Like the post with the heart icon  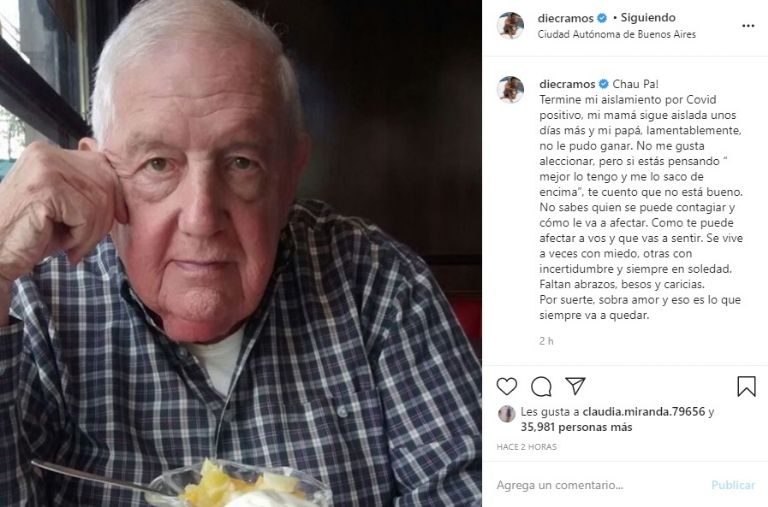coord(506,386)
